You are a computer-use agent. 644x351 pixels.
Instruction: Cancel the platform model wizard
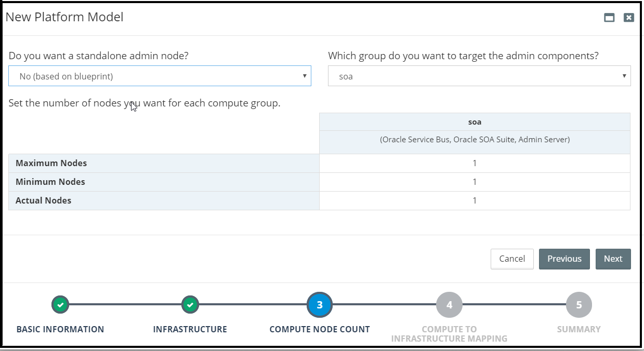tap(512, 259)
